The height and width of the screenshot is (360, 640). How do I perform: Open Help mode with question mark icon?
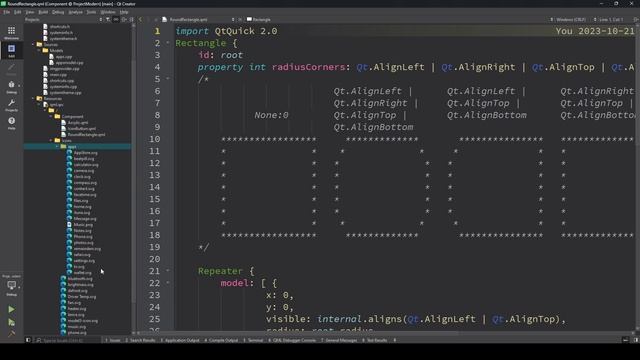click(x=11, y=122)
